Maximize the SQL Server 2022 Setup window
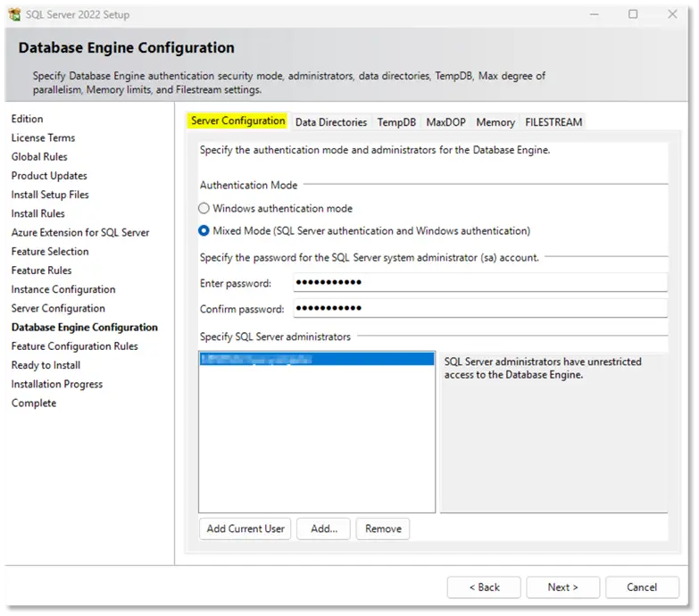 [633, 14]
